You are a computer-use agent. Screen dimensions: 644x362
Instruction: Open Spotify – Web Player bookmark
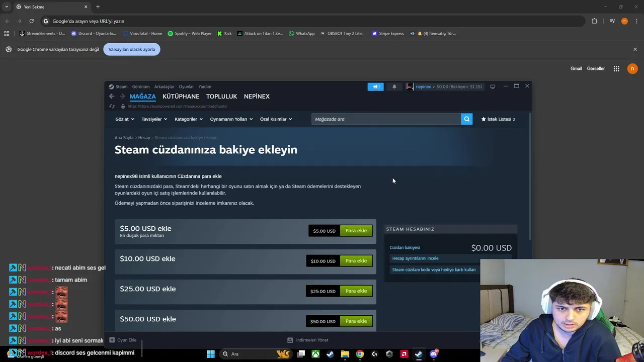point(190,34)
